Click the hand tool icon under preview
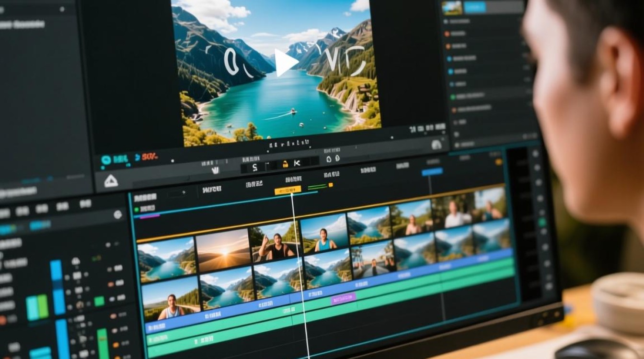The height and width of the screenshot is (359, 644). [215, 169]
